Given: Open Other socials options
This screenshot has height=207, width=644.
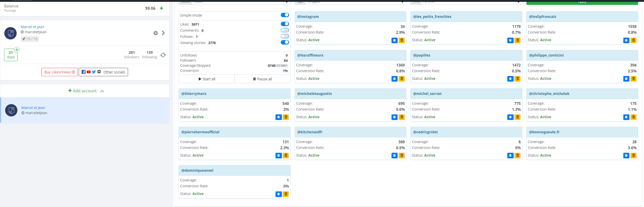Looking at the screenshot, I should coord(103,72).
